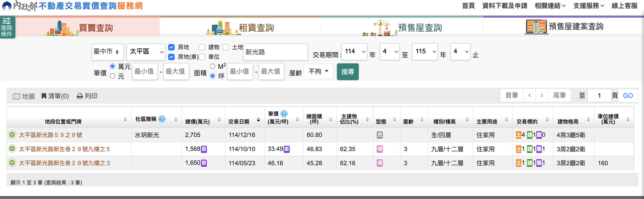
Task: Open the end month dropdown
Action: point(460,52)
